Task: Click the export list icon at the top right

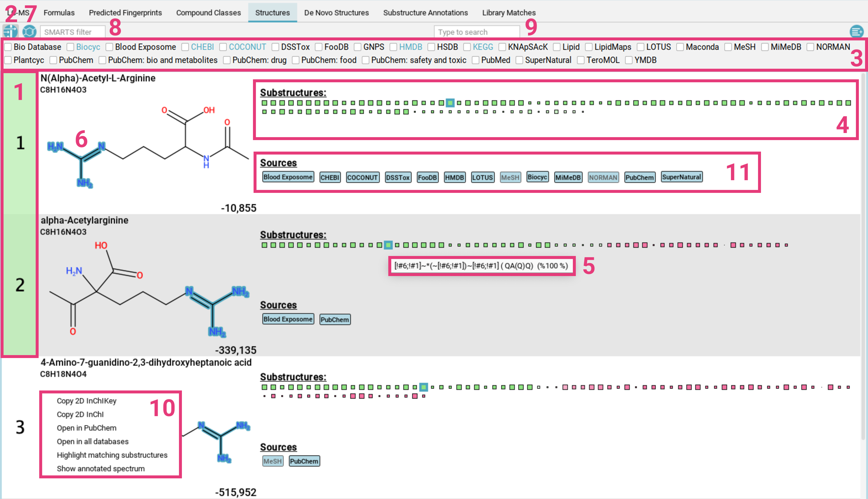Action: click(856, 32)
